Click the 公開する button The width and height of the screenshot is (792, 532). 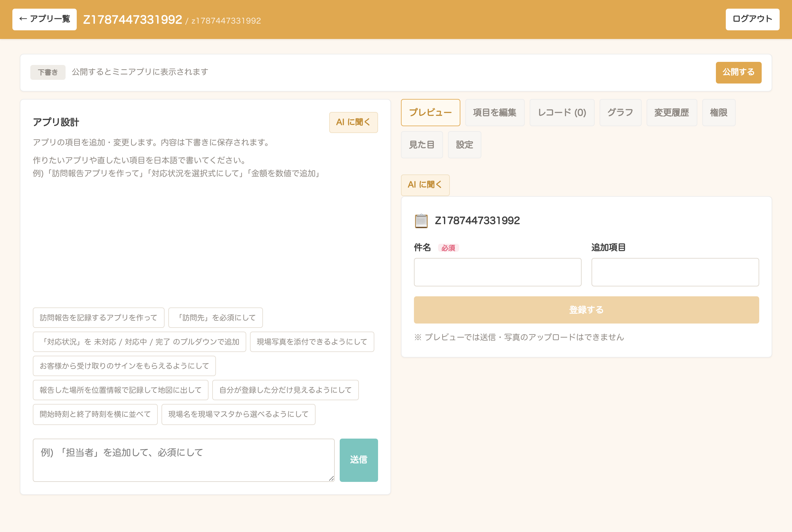(x=738, y=72)
